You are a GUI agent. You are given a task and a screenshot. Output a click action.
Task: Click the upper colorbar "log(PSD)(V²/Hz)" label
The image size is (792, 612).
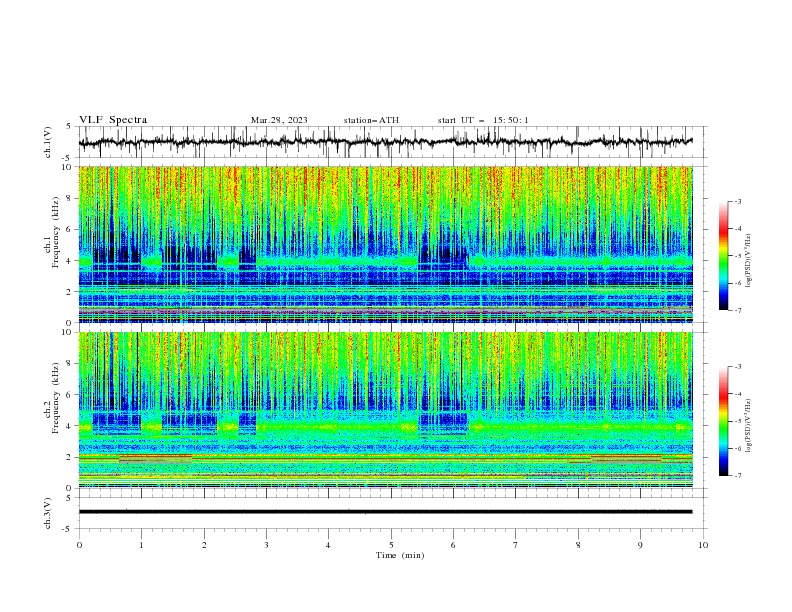click(749, 261)
